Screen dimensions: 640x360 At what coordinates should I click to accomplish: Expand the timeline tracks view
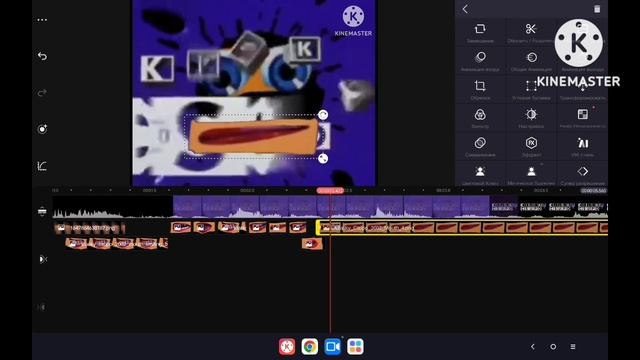coord(42,211)
